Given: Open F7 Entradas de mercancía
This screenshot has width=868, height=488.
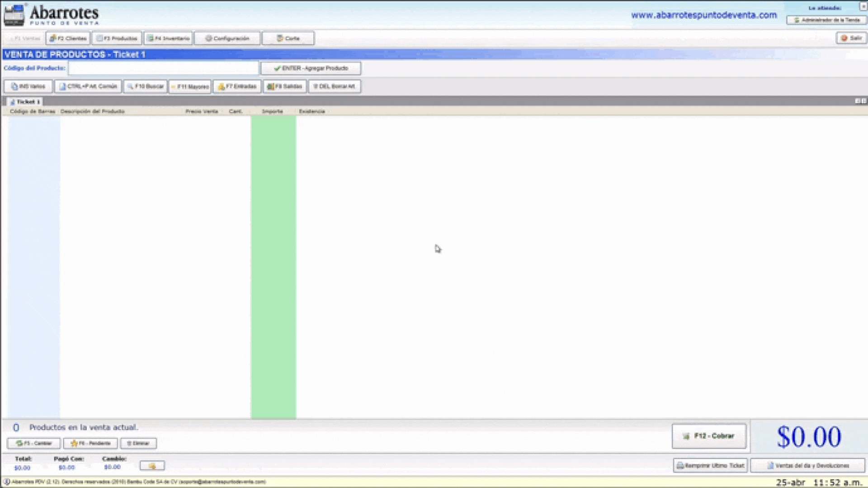Looking at the screenshot, I should (x=237, y=86).
